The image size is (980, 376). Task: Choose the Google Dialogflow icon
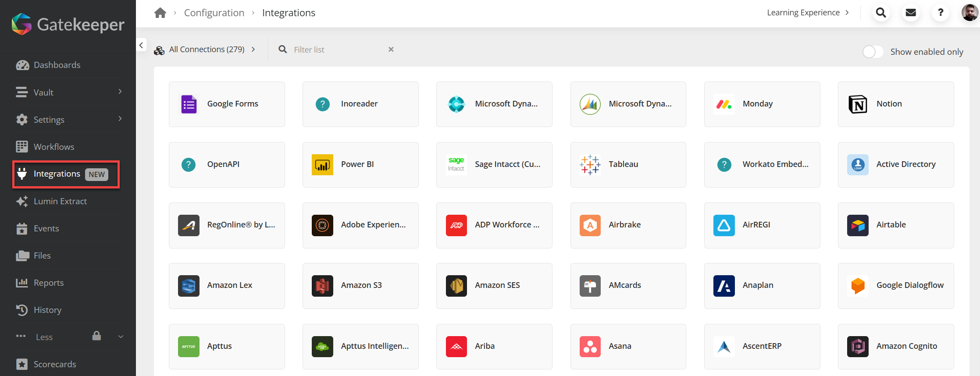click(858, 286)
